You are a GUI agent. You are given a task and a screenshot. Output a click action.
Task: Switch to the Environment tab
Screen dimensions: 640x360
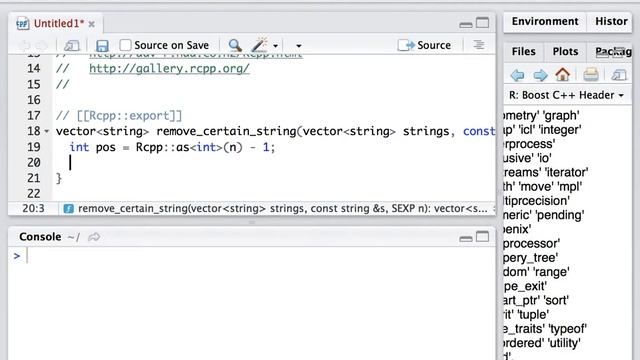point(545,21)
